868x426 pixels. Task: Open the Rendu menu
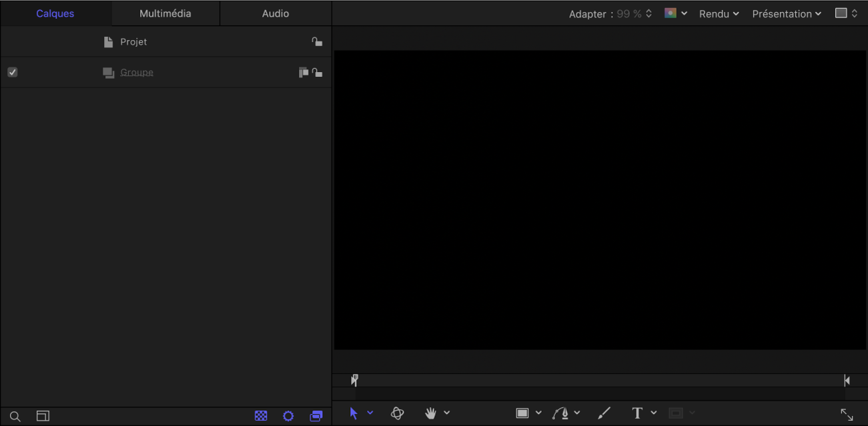tap(719, 13)
